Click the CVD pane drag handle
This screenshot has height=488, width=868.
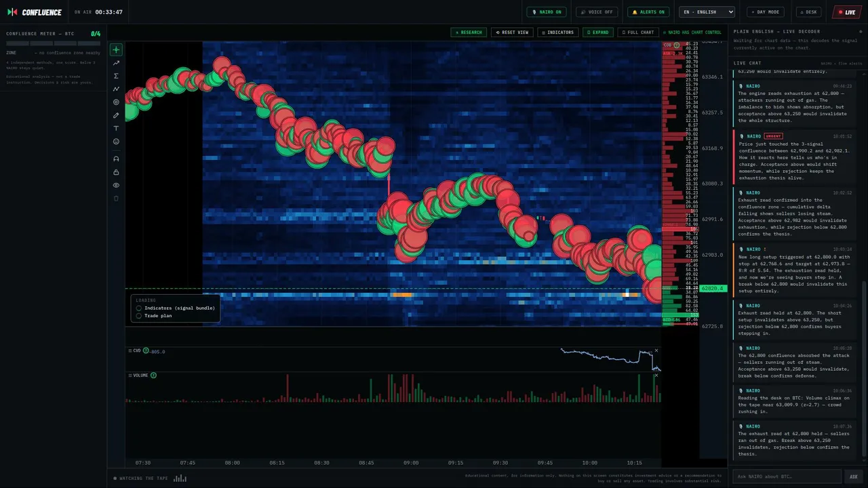(x=130, y=350)
